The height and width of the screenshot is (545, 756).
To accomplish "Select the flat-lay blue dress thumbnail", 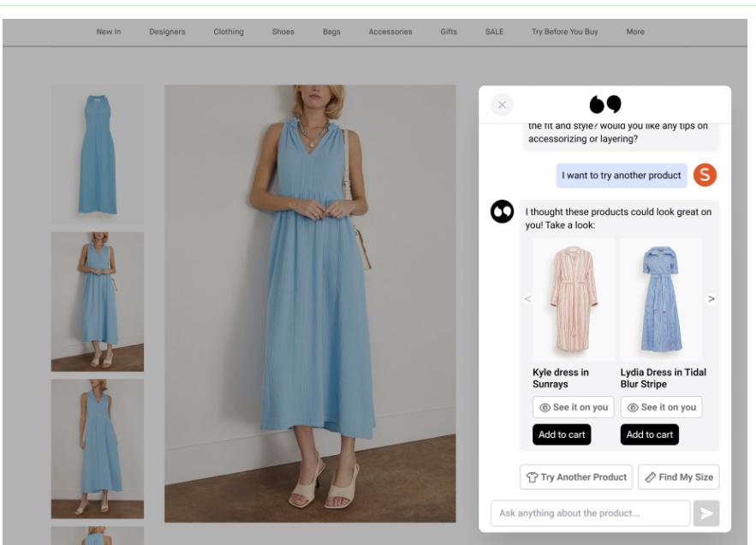I will [x=98, y=154].
